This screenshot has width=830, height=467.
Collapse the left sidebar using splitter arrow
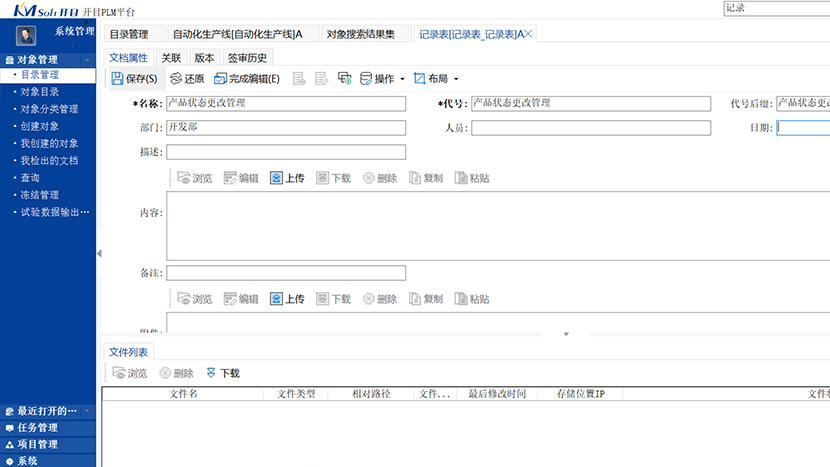[x=99, y=254]
